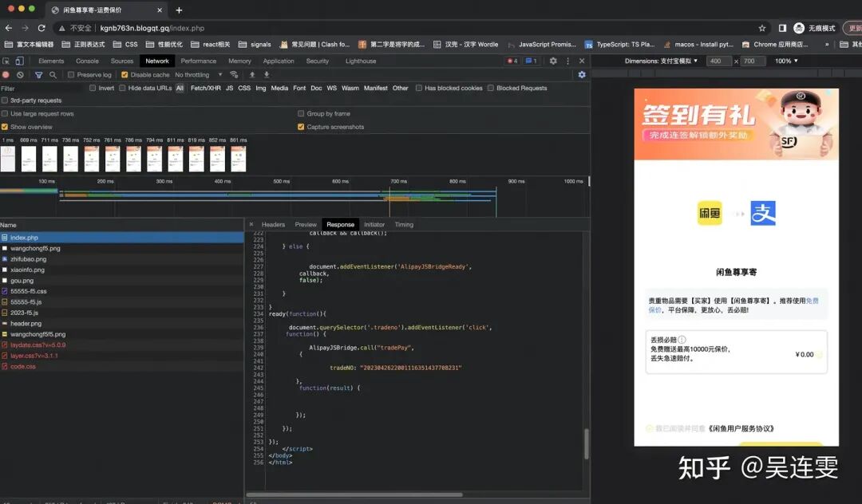Toggle the network filter funnel icon
This screenshot has height=504, width=862.
pos(38,75)
